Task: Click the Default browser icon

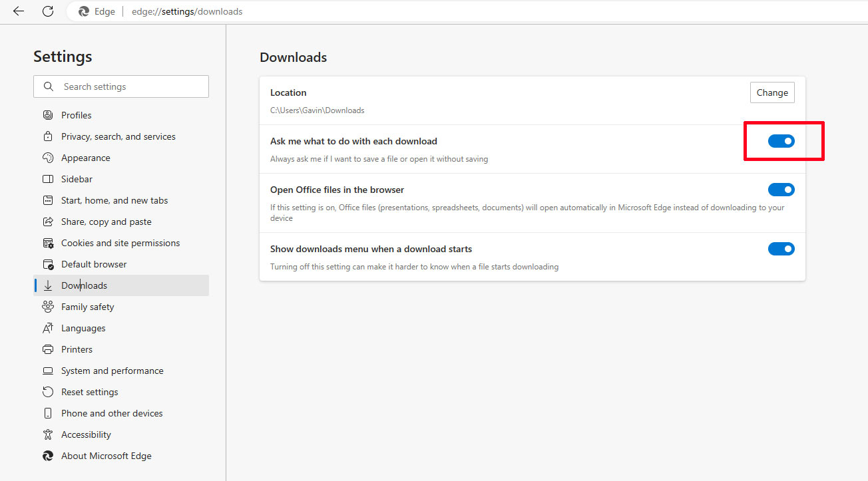Action: (48, 264)
